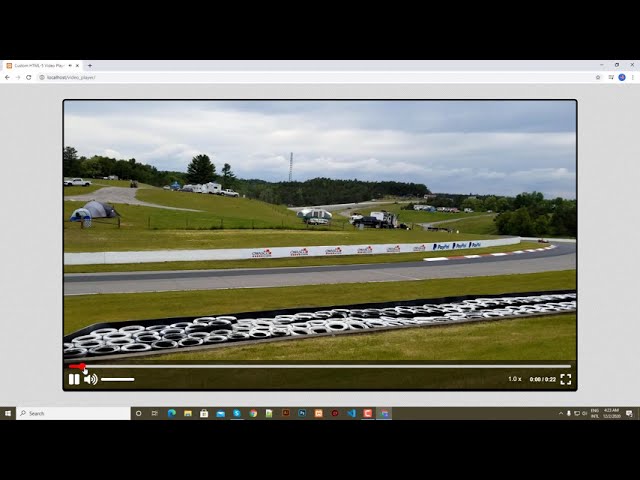The image size is (640, 480).
Task: Click the white volume slider bar
Action: 118,379
